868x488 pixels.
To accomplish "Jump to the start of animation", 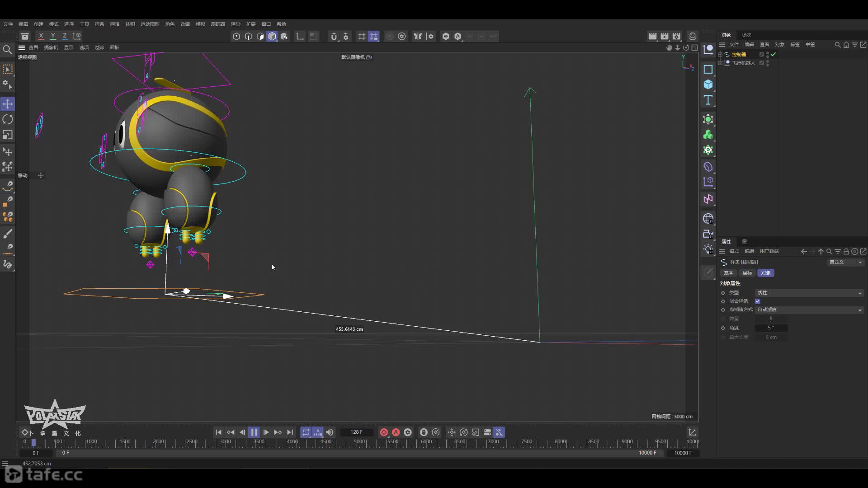I will pos(218,432).
